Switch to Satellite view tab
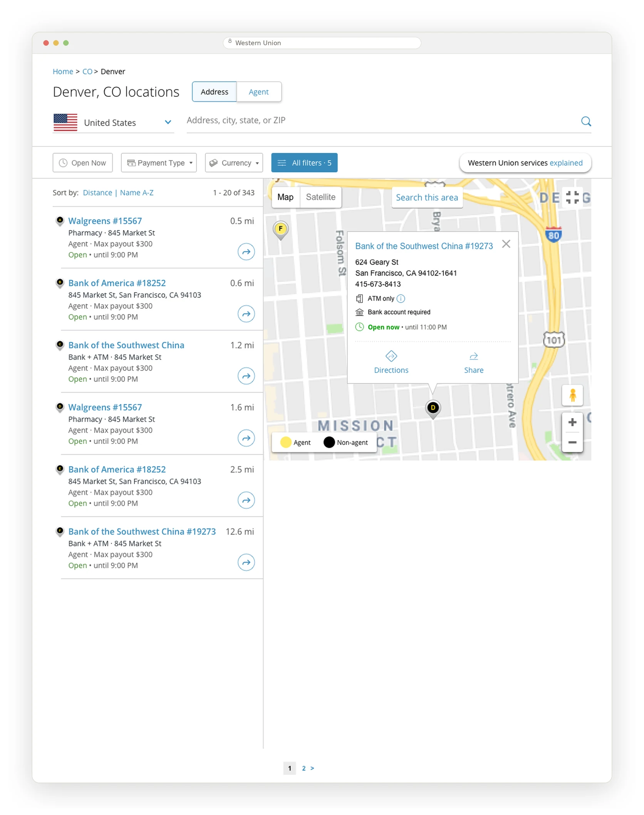Viewport: 644px width, 815px height. [320, 197]
